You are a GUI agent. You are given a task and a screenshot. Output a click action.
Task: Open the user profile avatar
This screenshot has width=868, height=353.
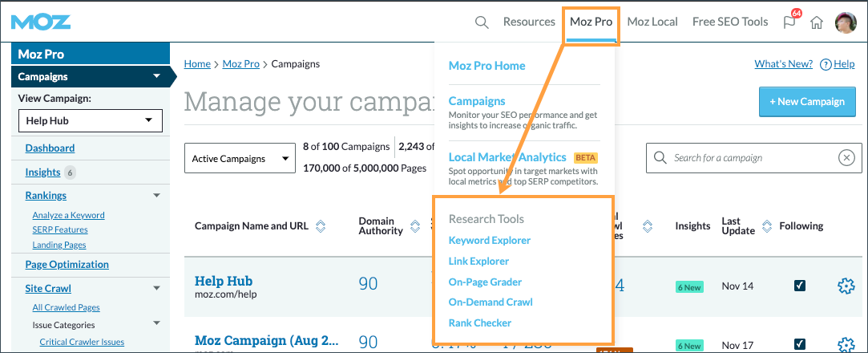[x=846, y=22]
